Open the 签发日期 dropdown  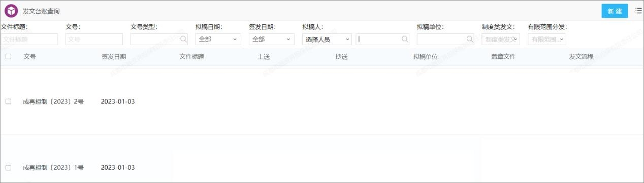pos(272,39)
